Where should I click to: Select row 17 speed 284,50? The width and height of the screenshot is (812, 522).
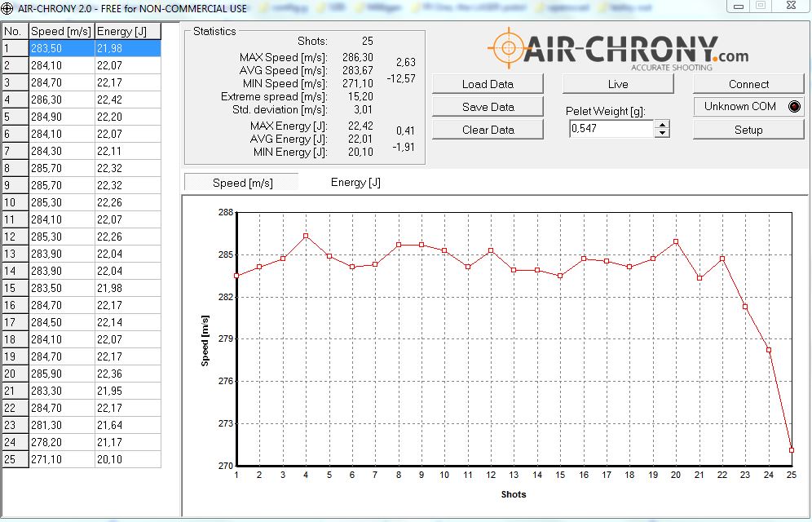tap(62, 322)
